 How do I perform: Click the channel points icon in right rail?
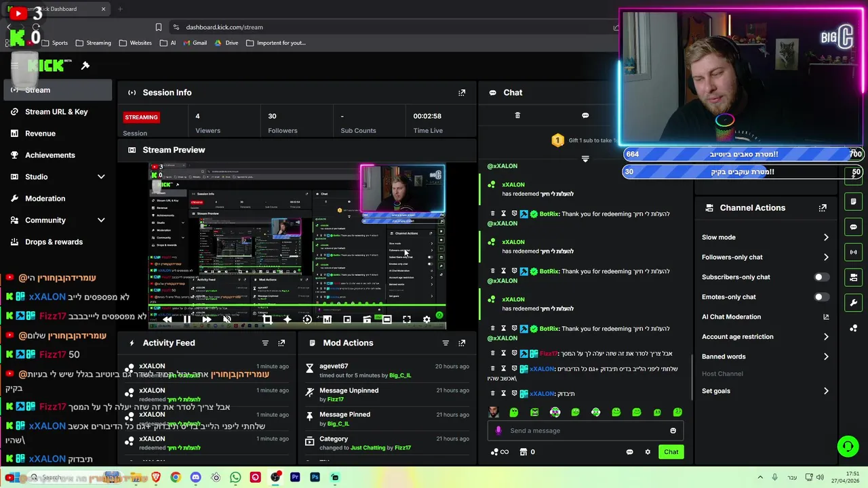(854, 328)
